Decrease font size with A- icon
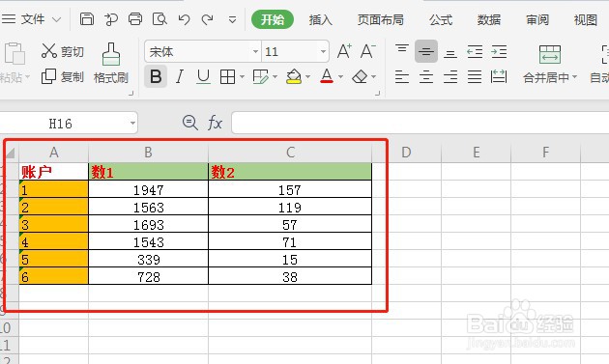The image size is (609, 364). pyautogui.click(x=367, y=51)
